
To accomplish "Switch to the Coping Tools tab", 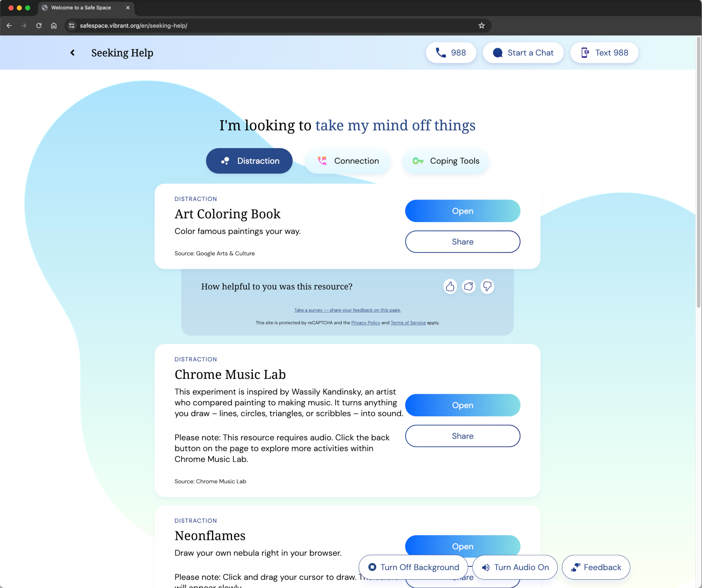I will pos(446,161).
